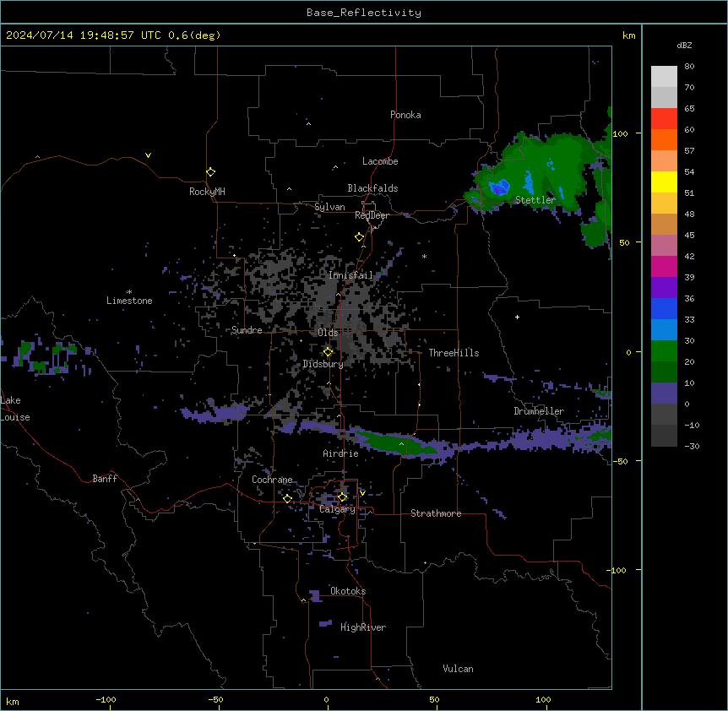Click the Strathmore label
Screen dimensions: 728x711
coord(436,513)
